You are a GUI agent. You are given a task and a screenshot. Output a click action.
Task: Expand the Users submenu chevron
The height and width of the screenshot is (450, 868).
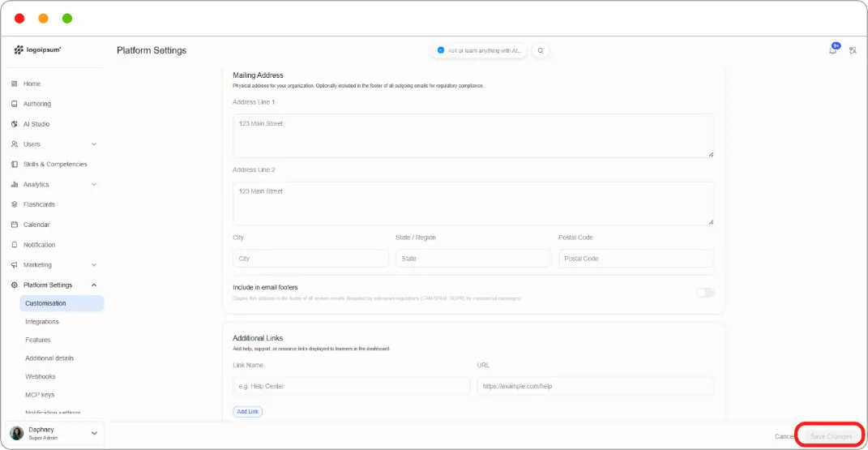pyautogui.click(x=94, y=144)
